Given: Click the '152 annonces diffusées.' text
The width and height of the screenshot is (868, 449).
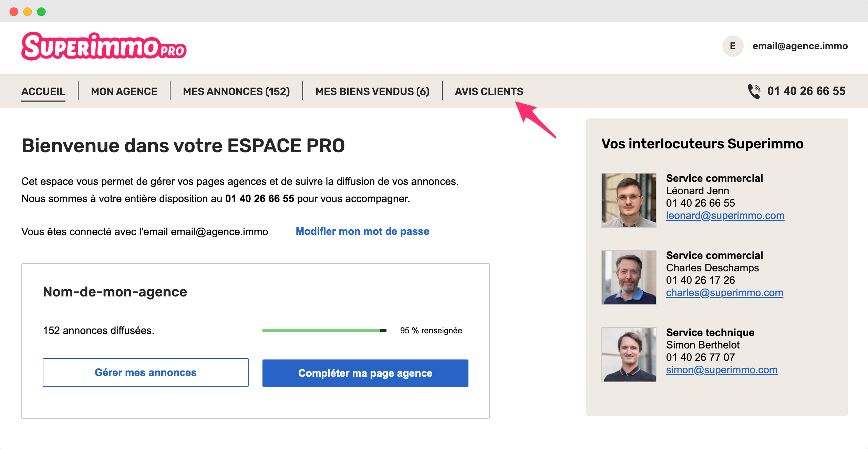Looking at the screenshot, I should point(99,331).
